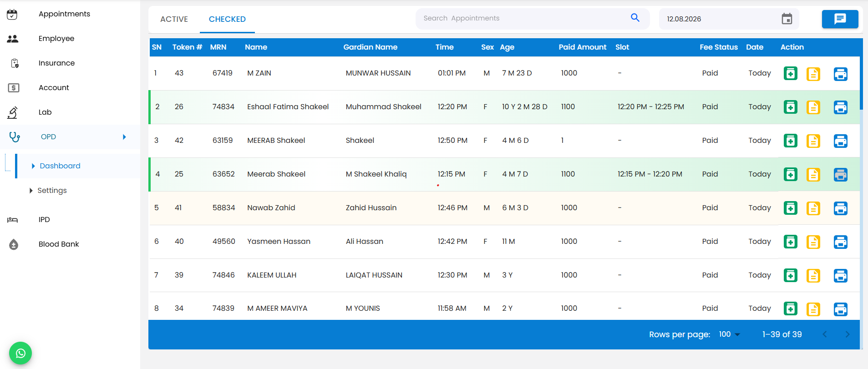Image resolution: width=868 pixels, height=369 pixels.
Task: Click the search magnifier icon
Action: coord(635,18)
